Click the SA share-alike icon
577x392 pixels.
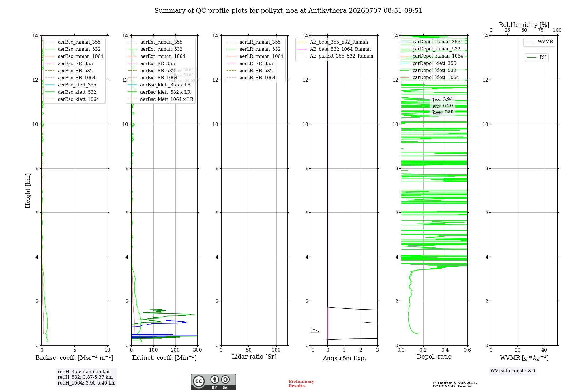coord(225,379)
